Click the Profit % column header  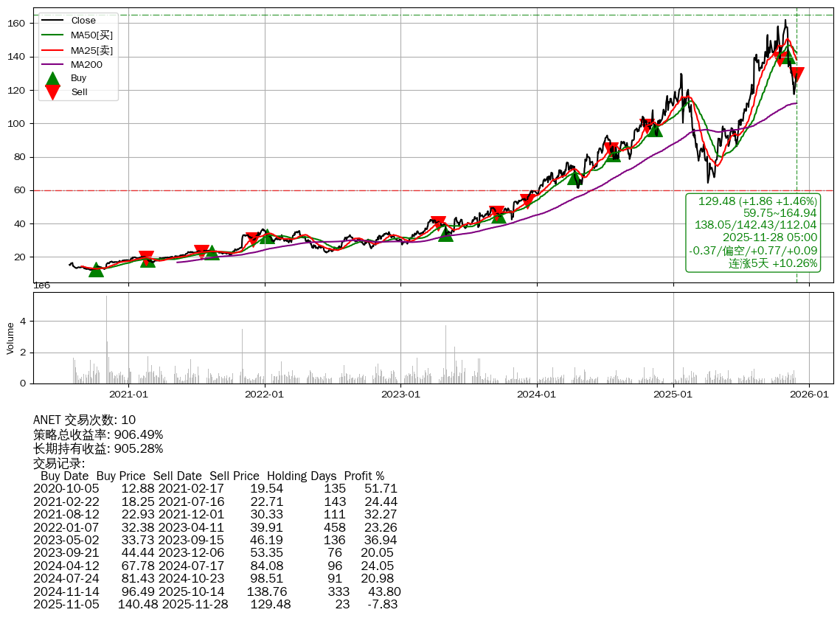pyautogui.click(x=364, y=476)
